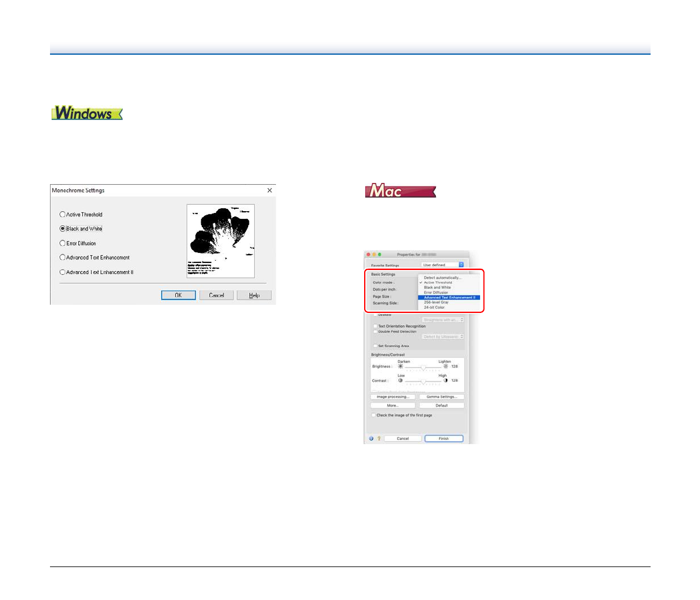Click the blue info icon beside Cancel
Screen dimensions: 700x600
[x=371, y=438]
